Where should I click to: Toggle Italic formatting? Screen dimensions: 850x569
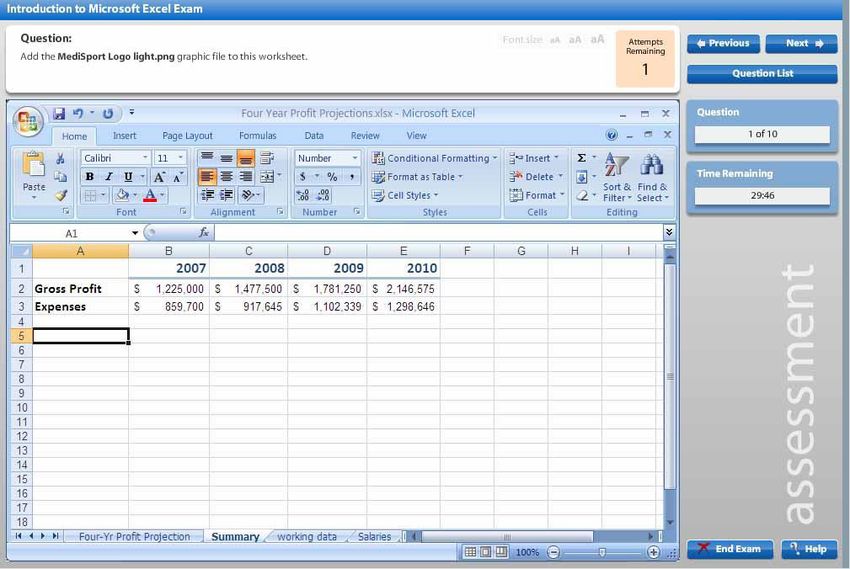click(108, 177)
